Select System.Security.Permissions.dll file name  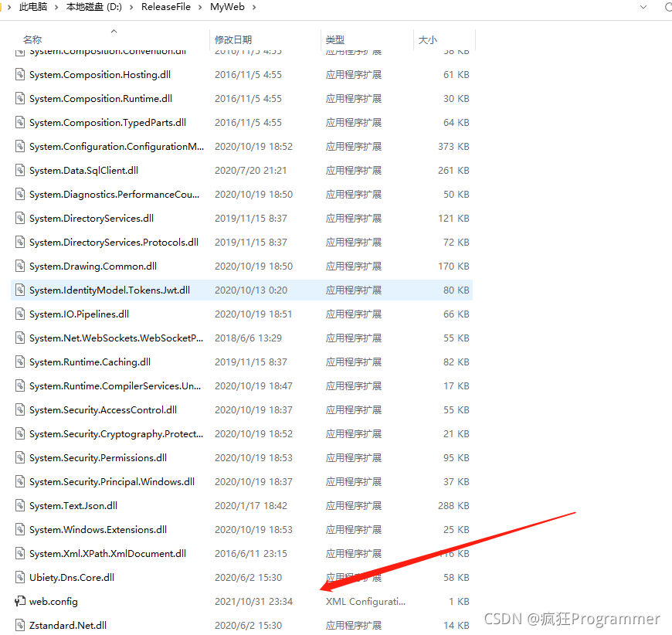coord(97,458)
